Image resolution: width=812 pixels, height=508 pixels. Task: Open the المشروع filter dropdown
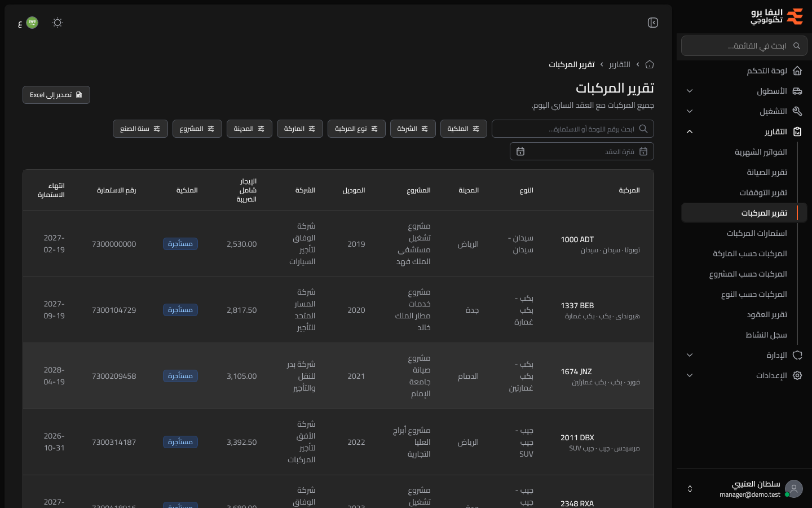(197, 129)
